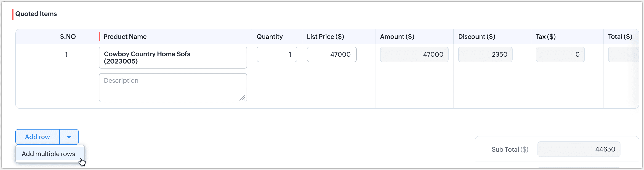Grab the Description resize handle

[242, 98]
